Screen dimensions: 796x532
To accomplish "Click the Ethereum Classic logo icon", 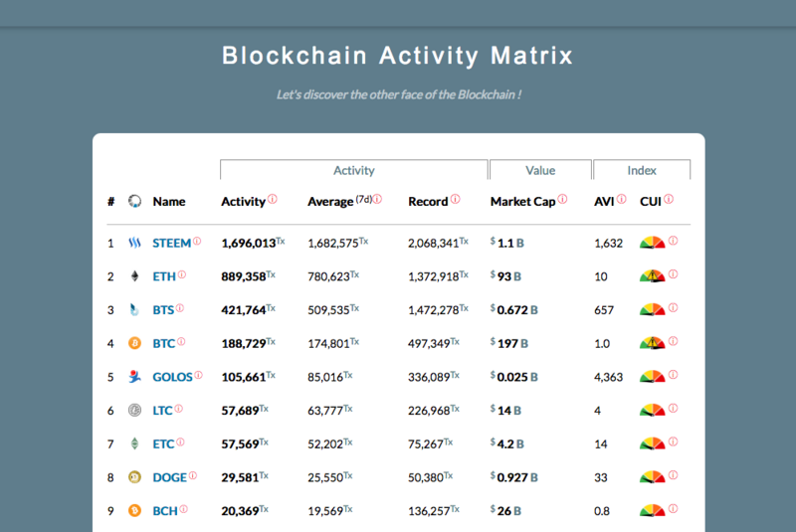I will click(134, 443).
